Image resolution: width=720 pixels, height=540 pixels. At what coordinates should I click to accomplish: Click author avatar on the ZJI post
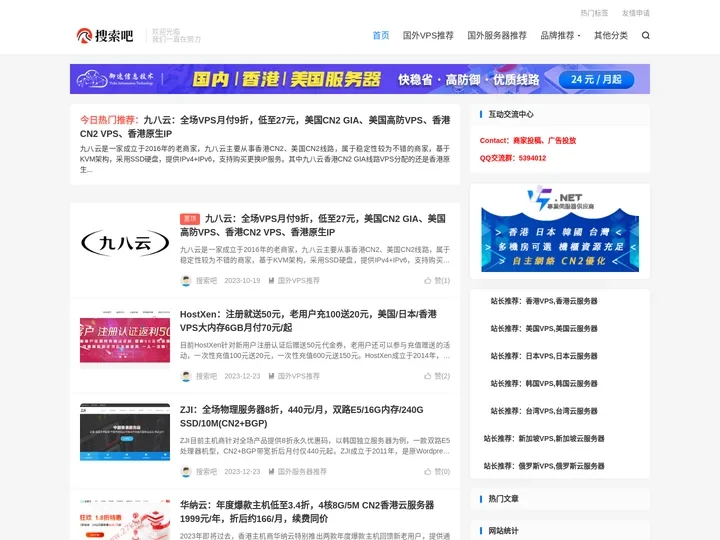[186, 472]
